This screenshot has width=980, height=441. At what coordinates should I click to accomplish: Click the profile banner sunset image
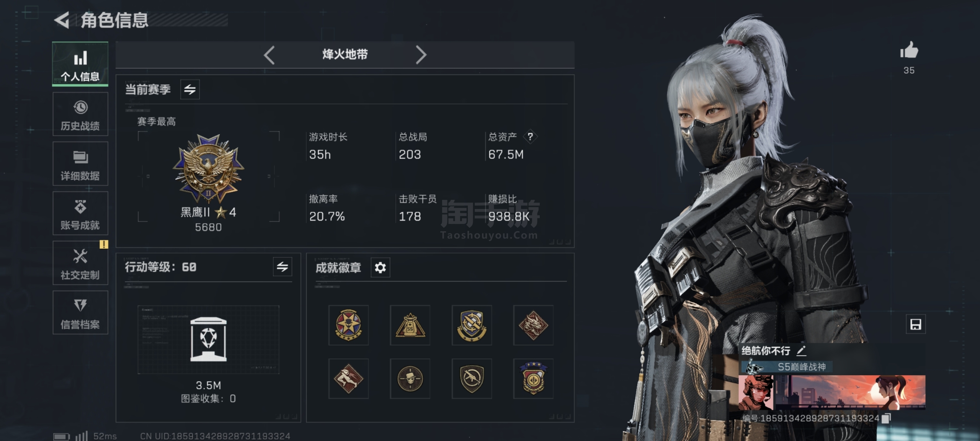pos(858,392)
